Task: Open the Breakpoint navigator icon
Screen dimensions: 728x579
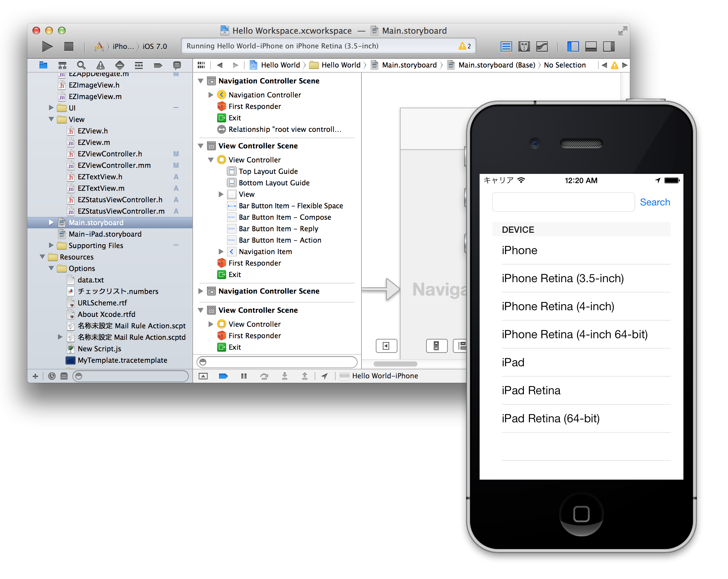Action: (x=158, y=65)
